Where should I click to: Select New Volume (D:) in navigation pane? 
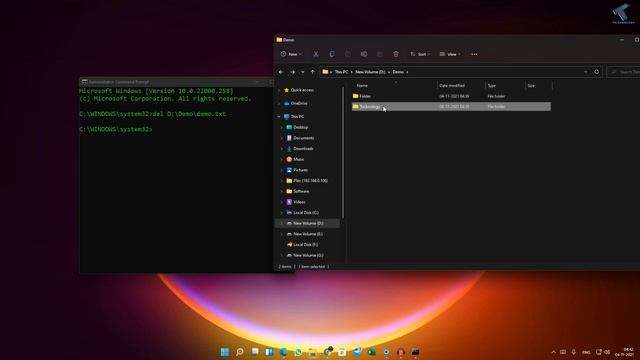[308, 223]
